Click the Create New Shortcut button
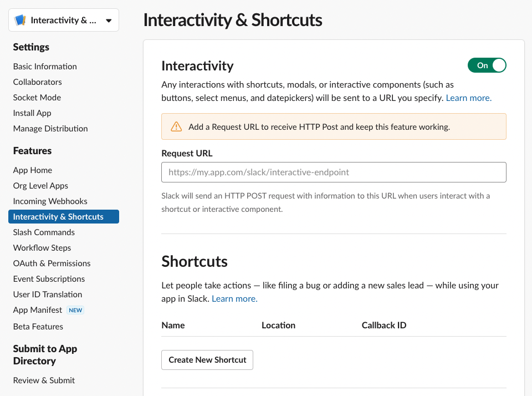The height and width of the screenshot is (396, 532). pos(207,359)
